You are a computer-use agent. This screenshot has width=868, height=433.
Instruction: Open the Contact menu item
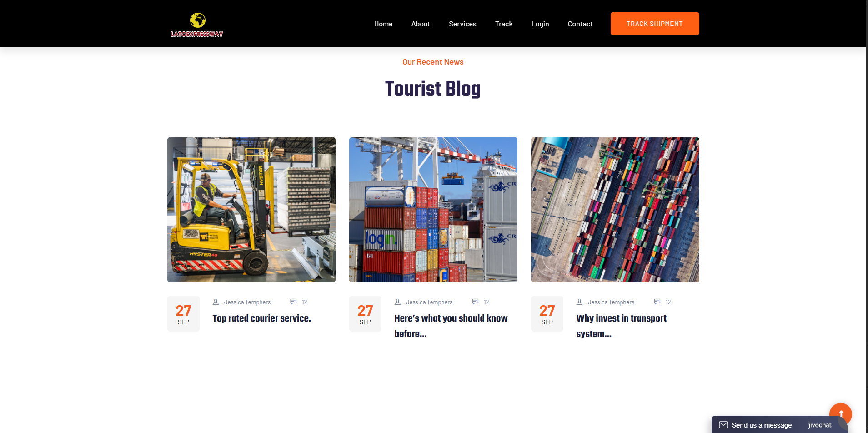[580, 24]
